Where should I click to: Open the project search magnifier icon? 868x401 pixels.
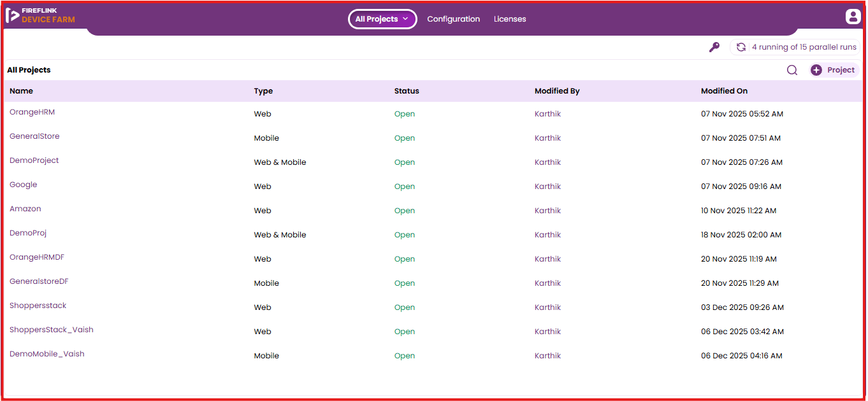[x=792, y=70]
